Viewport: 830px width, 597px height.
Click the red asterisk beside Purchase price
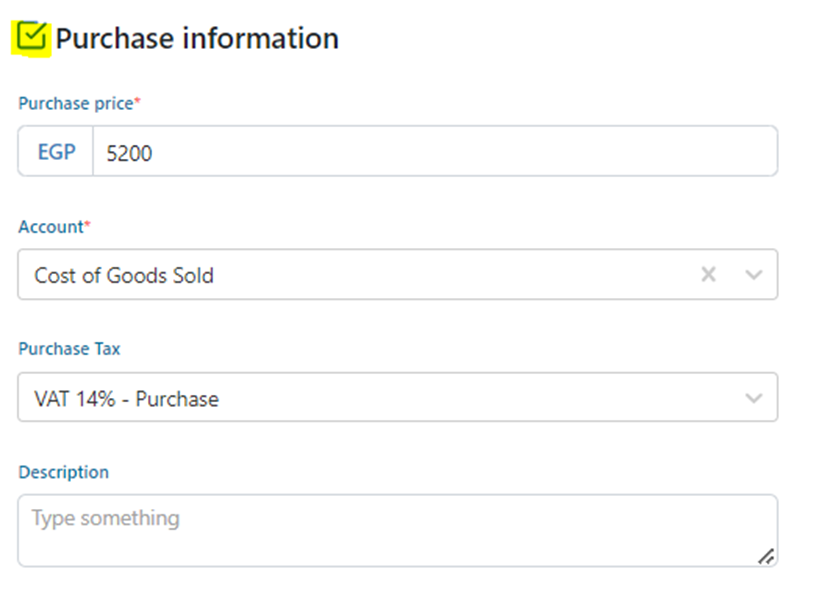coord(138,102)
